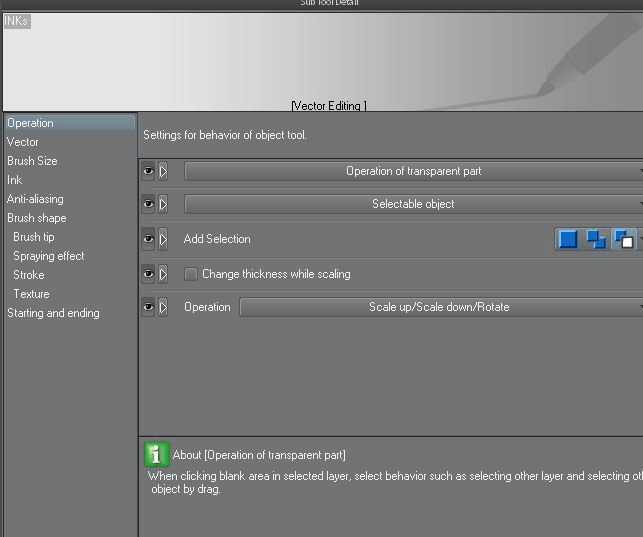Open the Selectable object dropdown
This screenshot has width=643, height=537.
click(413, 204)
